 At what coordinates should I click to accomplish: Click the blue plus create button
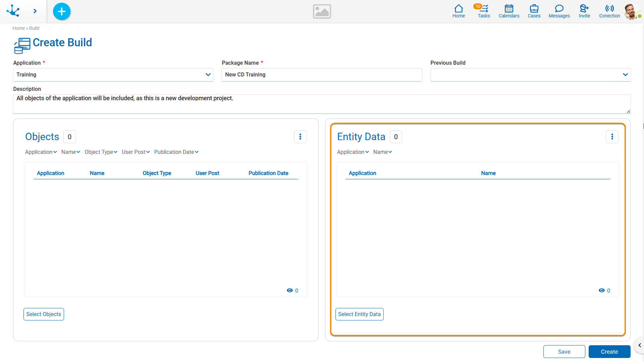click(62, 11)
